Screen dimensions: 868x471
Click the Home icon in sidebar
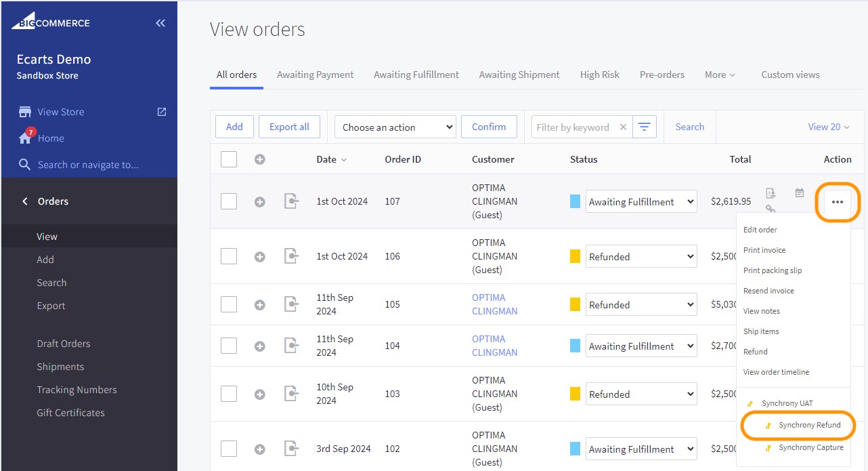[x=25, y=138]
